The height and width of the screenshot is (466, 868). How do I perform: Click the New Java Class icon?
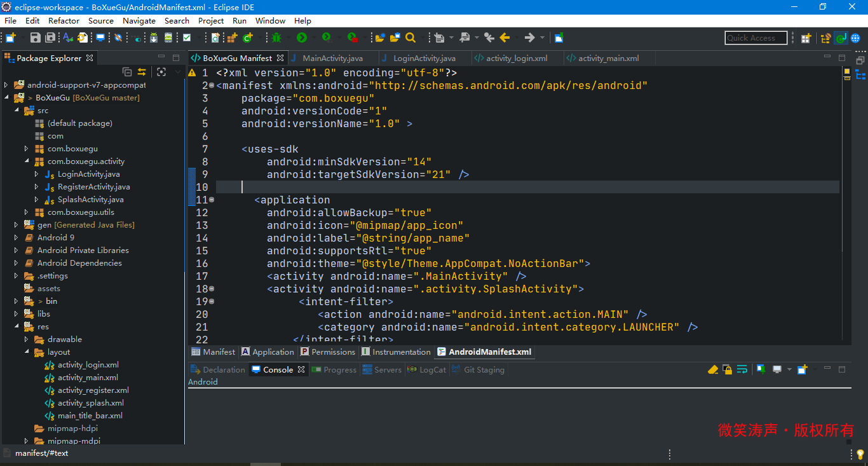[x=247, y=38]
